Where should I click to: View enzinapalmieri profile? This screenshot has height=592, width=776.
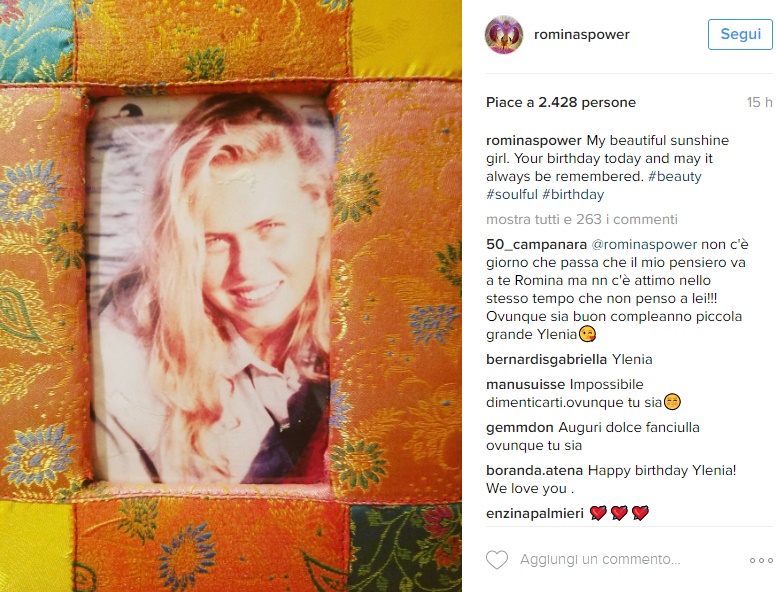coord(535,514)
